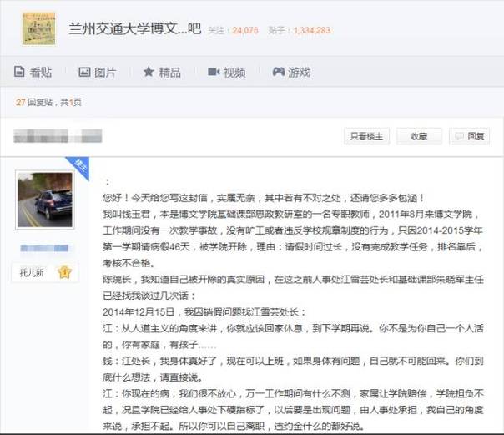Toggle 只看楼主 to show only the author
Viewport: 504px width, 435px height.
tap(366, 136)
